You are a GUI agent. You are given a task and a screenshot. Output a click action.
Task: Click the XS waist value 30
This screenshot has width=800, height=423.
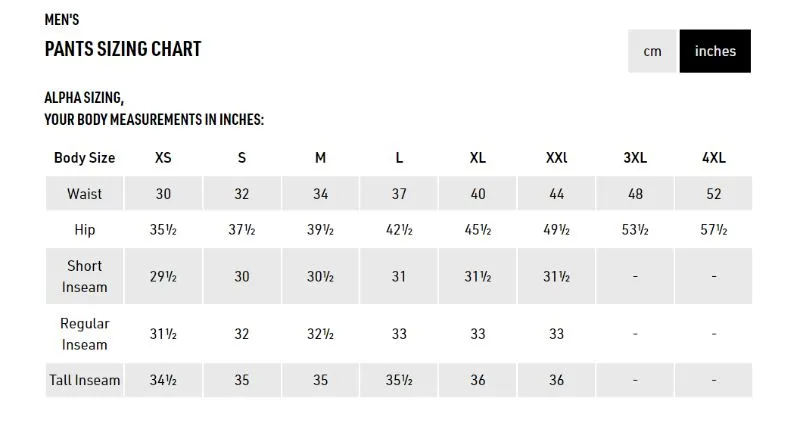point(163,194)
